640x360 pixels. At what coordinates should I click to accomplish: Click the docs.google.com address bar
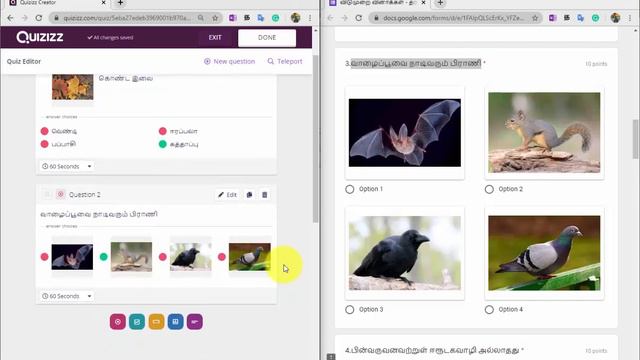click(453, 18)
